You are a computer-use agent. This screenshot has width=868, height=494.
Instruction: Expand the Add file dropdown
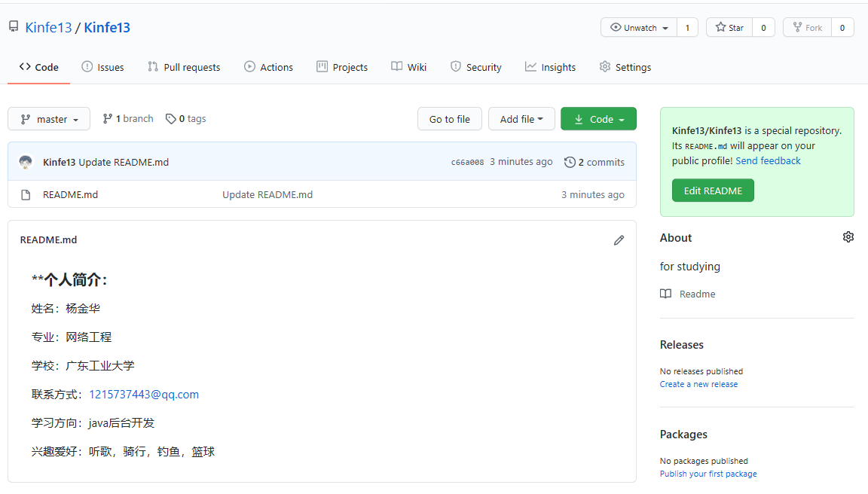click(x=521, y=119)
